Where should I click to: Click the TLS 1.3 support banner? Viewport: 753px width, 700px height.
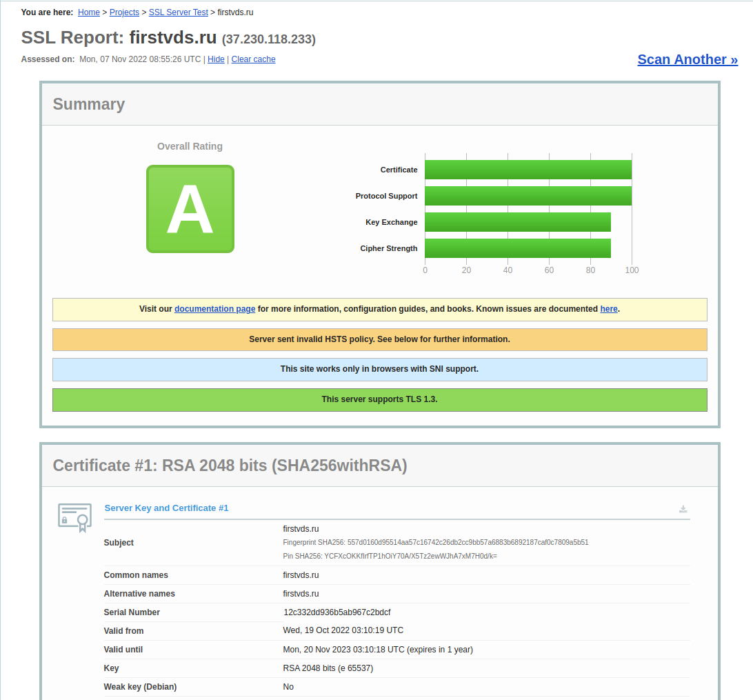(x=380, y=400)
